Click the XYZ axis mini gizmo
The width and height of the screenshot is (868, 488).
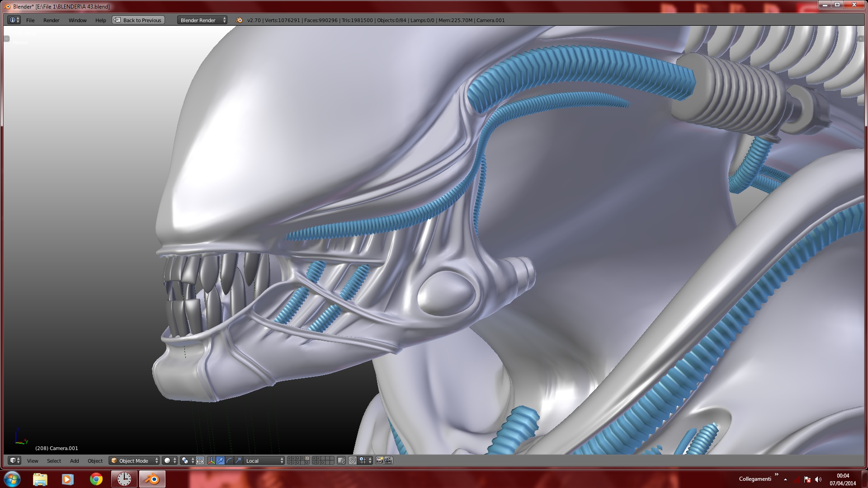coord(20,437)
